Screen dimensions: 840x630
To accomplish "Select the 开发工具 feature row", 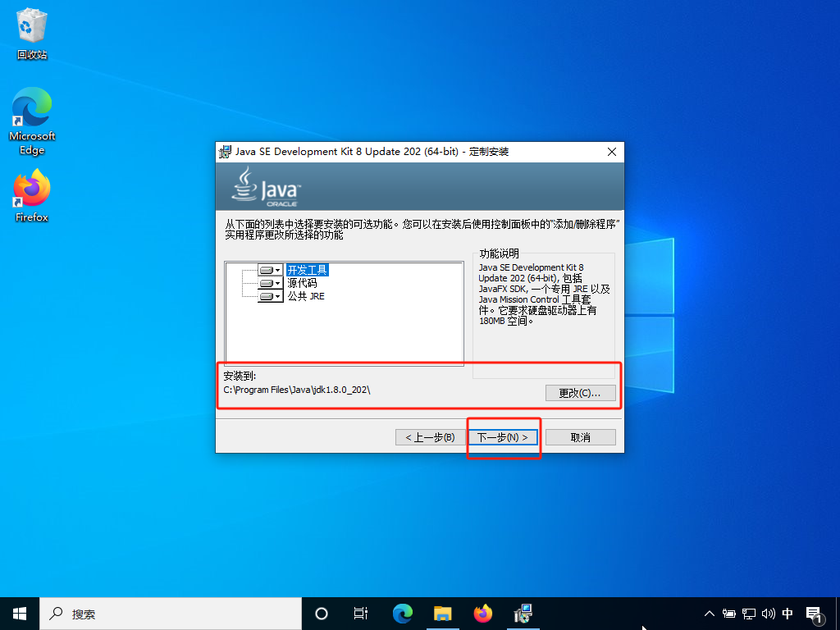I will (307, 270).
